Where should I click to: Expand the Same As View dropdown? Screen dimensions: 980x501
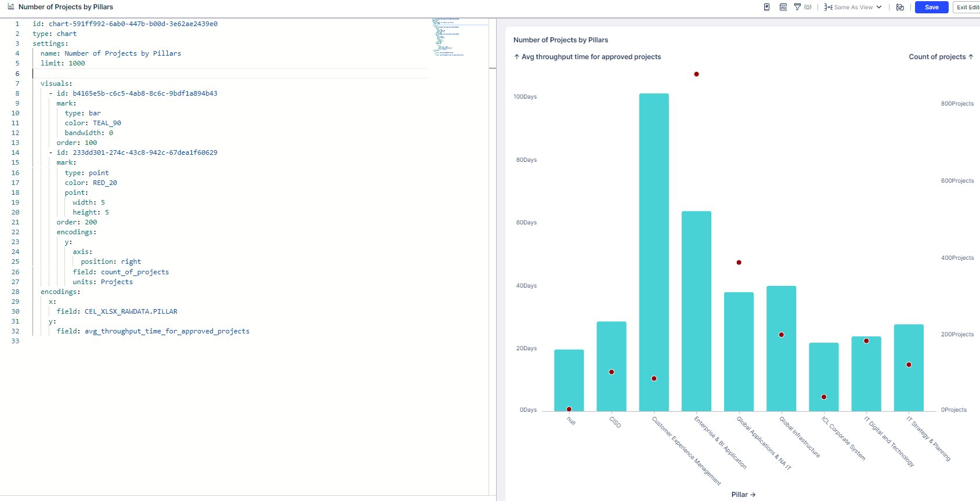pyautogui.click(x=879, y=7)
